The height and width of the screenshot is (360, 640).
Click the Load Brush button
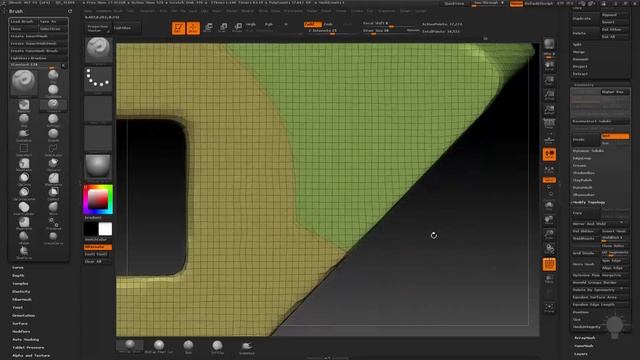pos(24,21)
